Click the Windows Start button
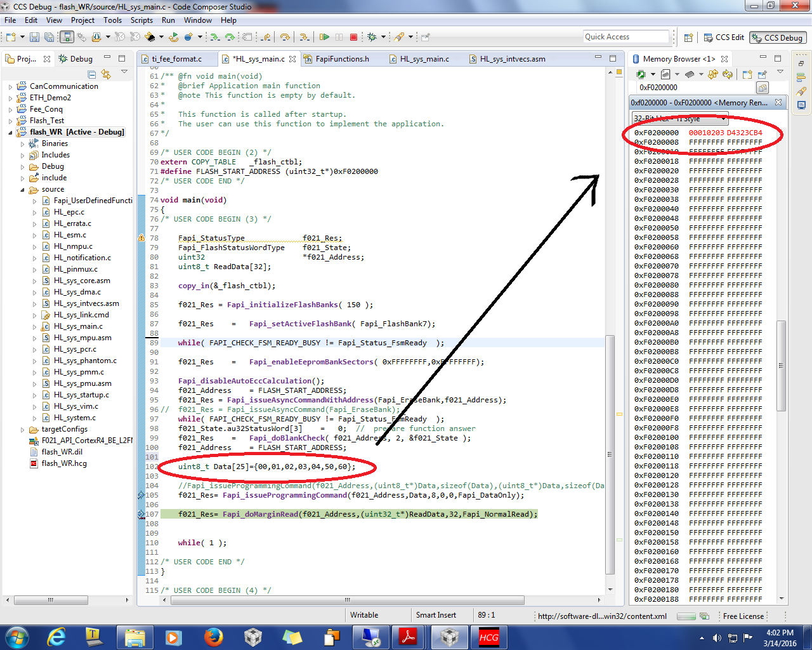 (x=16, y=637)
